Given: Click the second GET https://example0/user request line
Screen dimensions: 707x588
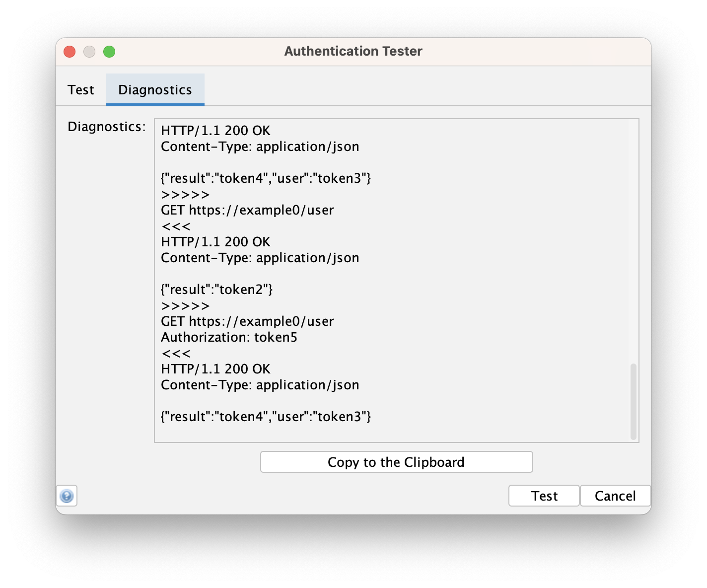Looking at the screenshot, I should tap(247, 321).
